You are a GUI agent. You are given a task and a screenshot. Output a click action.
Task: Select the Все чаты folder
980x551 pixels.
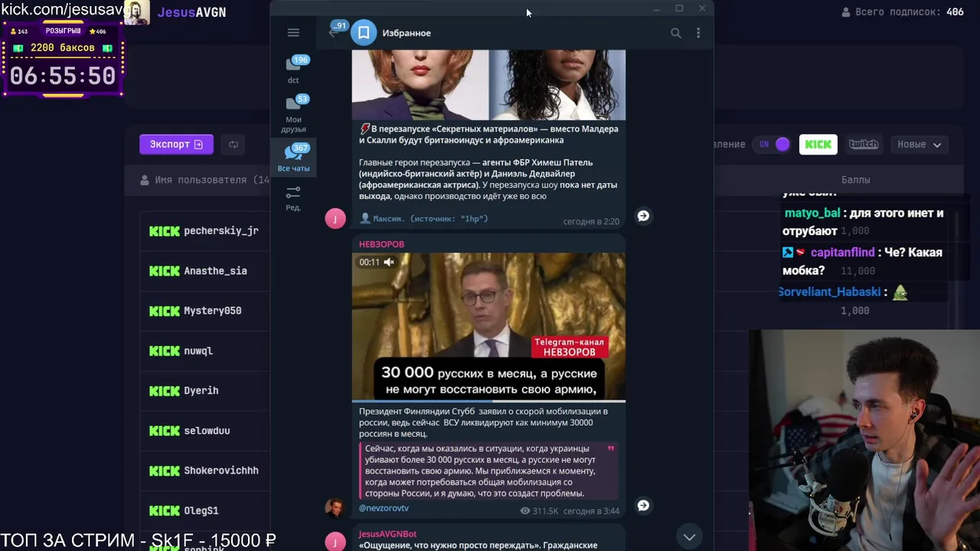(x=293, y=157)
